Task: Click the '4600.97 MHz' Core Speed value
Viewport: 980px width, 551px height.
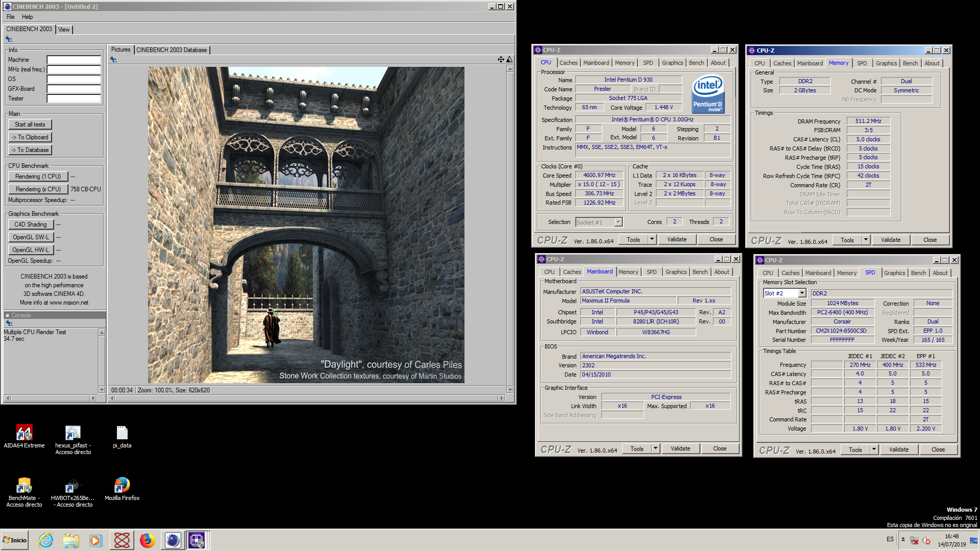Action: [x=599, y=176]
